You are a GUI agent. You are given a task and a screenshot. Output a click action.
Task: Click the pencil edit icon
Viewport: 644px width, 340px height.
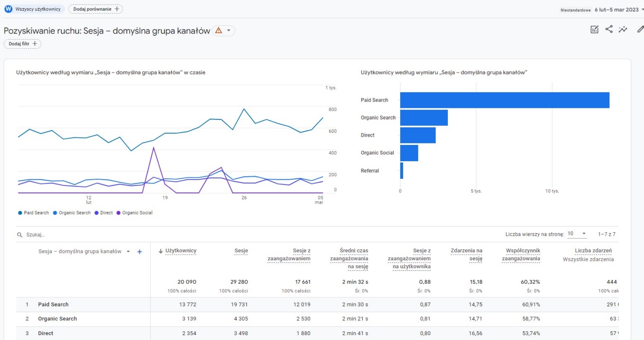click(x=640, y=29)
